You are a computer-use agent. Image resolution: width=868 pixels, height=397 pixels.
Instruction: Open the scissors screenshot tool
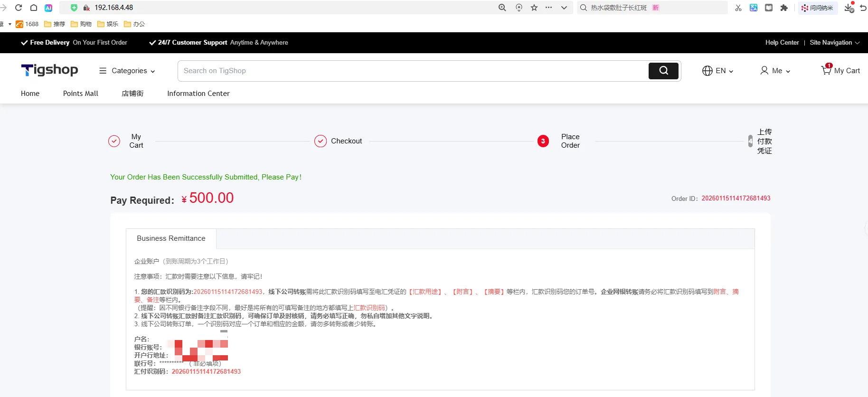738,8
